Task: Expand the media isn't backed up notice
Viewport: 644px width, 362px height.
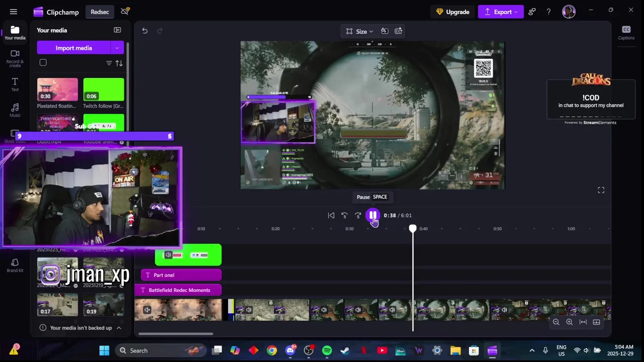Action: click(119, 328)
